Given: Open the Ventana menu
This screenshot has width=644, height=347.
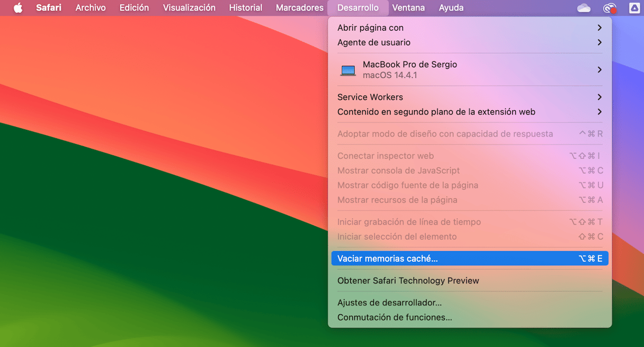Looking at the screenshot, I should [x=408, y=8].
